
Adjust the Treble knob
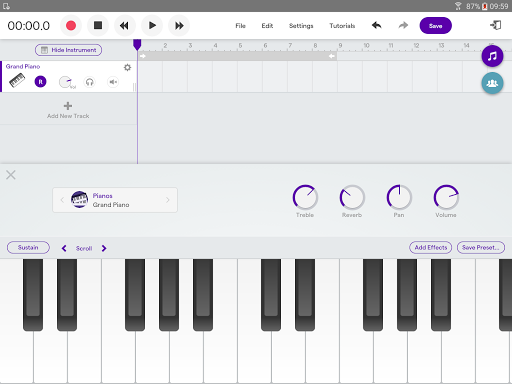[x=305, y=197]
